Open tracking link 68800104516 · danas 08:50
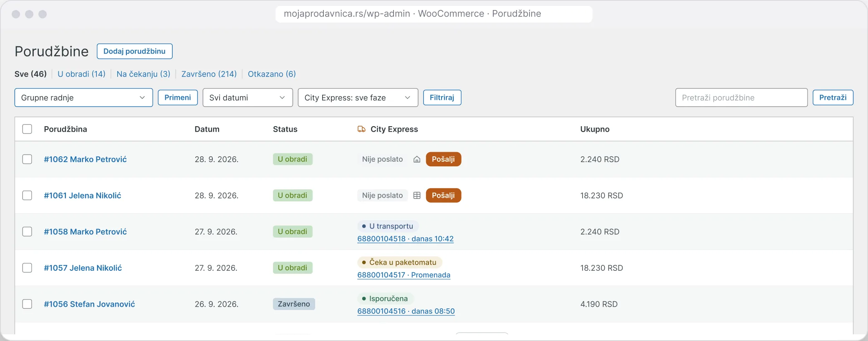 406,311
